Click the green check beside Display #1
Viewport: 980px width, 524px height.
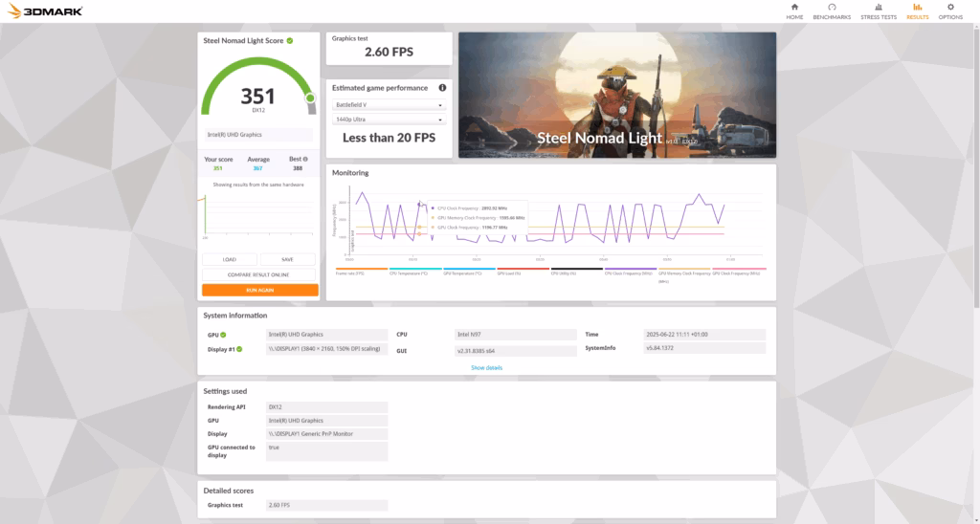point(240,349)
